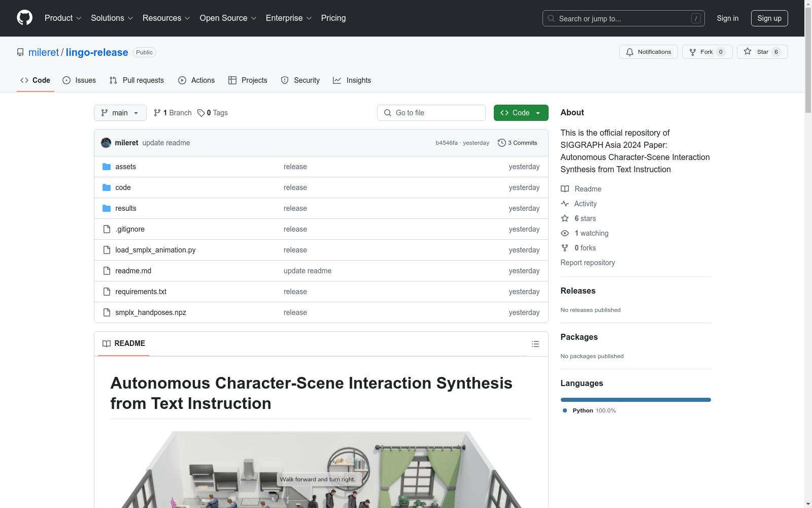Select the README tab
The height and width of the screenshot is (508, 812).
click(124, 343)
